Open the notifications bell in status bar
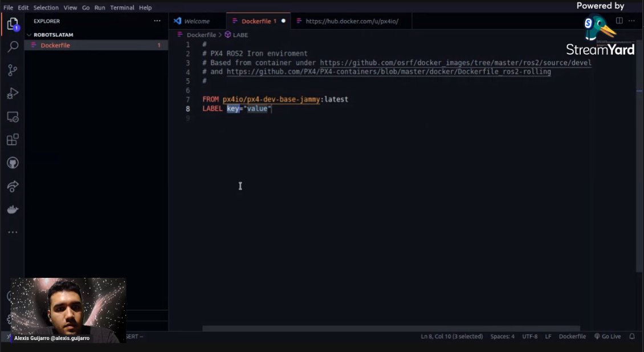 point(632,337)
